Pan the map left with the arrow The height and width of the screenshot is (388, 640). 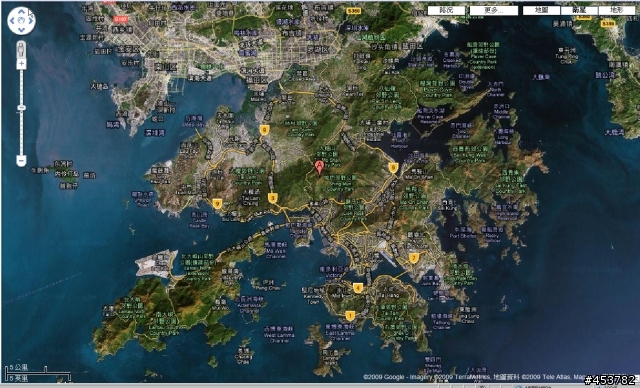(x=12, y=20)
